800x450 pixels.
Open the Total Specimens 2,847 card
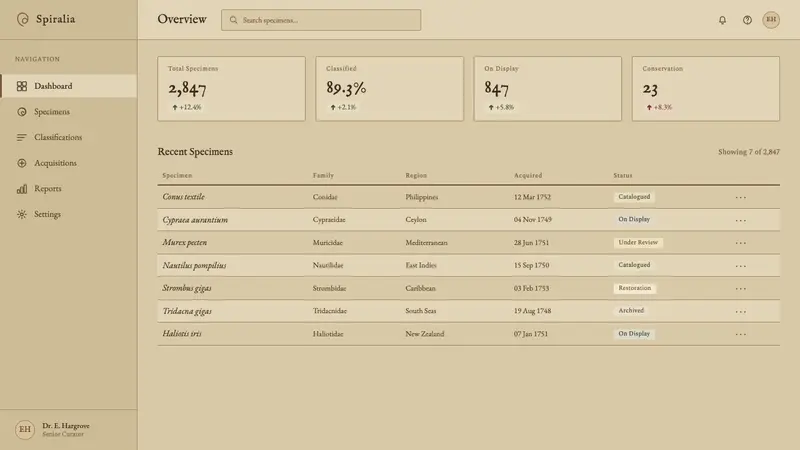[232, 89]
